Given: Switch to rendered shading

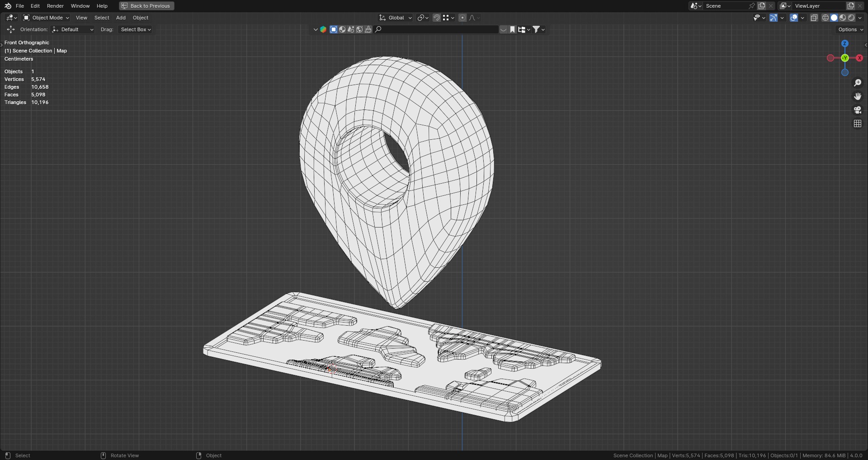Looking at the screenshot, I should (851, 18).
